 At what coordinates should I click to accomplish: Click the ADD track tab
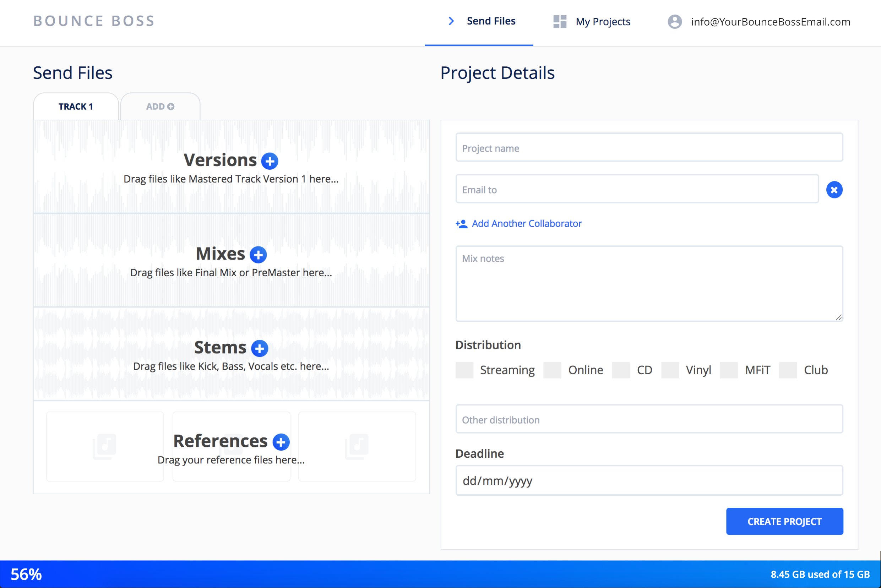160,107
